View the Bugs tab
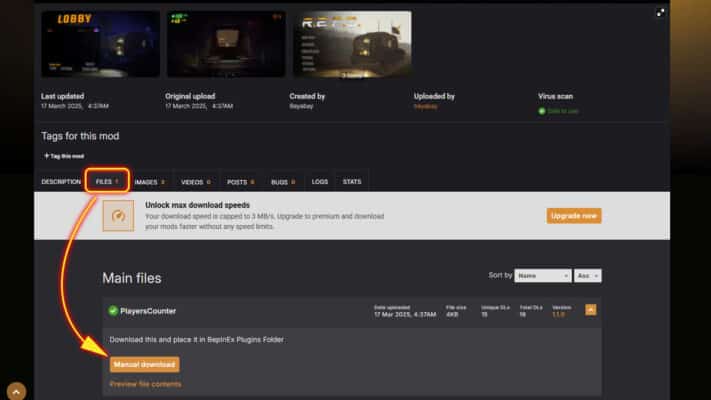 tap(283, 182)
